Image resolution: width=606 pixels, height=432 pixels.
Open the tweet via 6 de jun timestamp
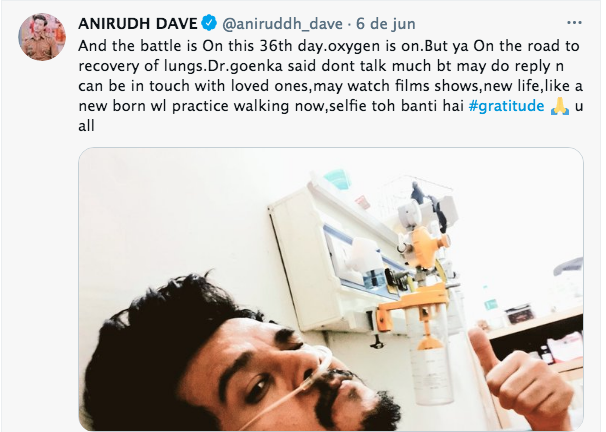(385, 24)
